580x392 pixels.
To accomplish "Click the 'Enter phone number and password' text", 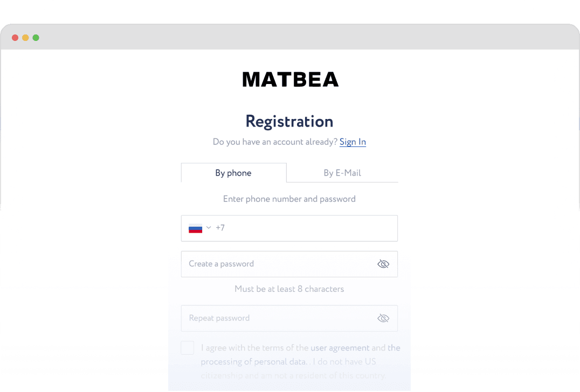I will (289, 199).
